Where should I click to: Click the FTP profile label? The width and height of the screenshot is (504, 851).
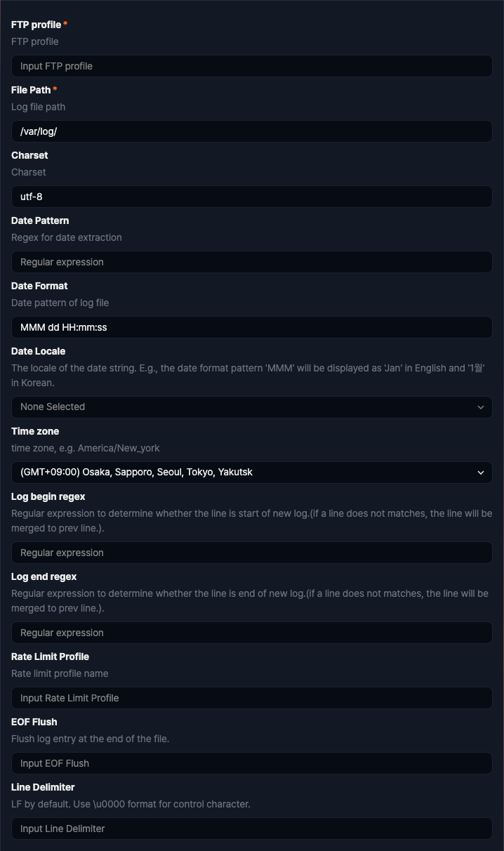(36, 25)
